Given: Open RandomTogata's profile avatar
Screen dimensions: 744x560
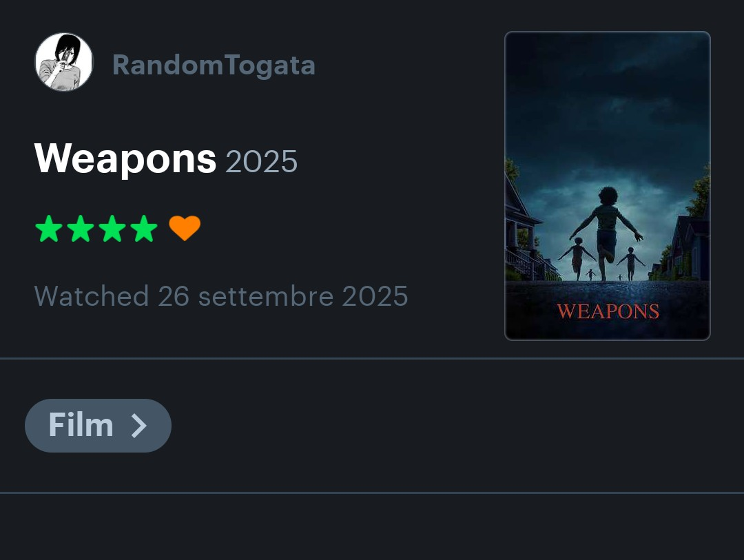Looking at the screenshot, I should pos(64,62).
